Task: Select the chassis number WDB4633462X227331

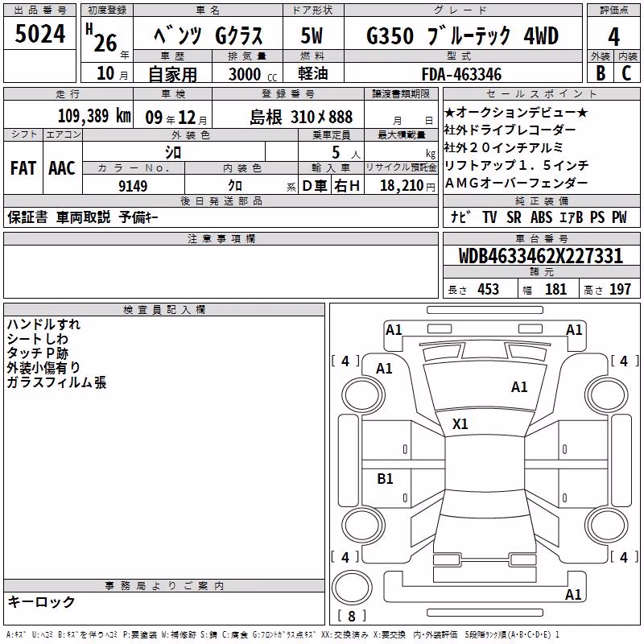Action: pyautogui.click(x=541, y=256)
